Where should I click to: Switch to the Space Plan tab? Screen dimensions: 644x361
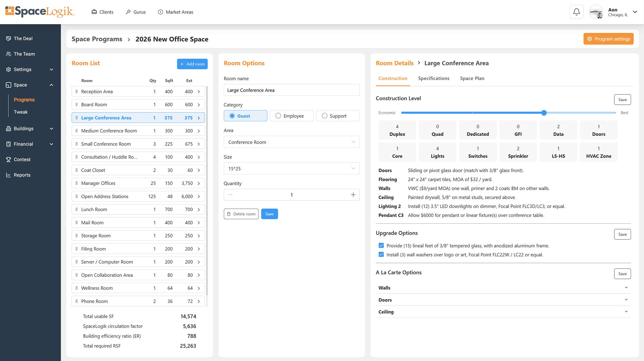click(x=472, y=78)
